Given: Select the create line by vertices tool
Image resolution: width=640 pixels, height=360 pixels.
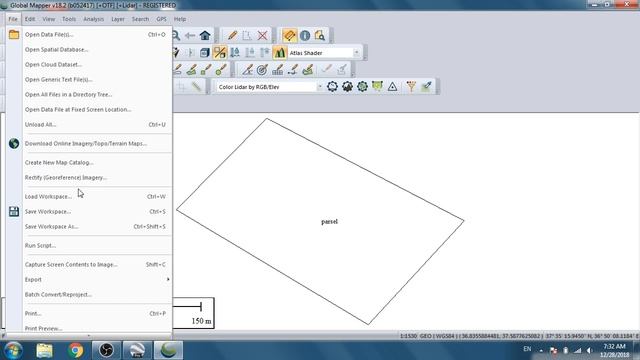Looking at the screenshot, I should click(293, 70).
